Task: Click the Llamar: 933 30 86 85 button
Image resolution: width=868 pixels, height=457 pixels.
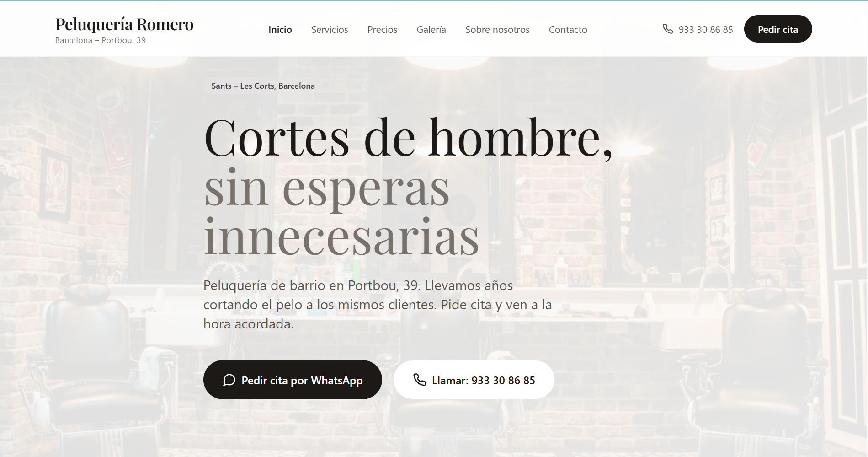Action: (x=474, y=380)
